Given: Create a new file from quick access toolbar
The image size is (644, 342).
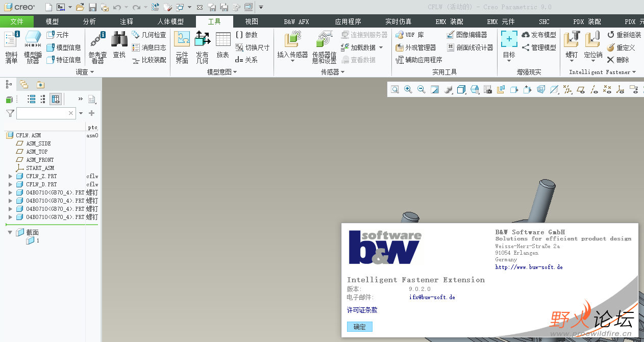Looking at the screenshot, I should [x=48, y=7].
